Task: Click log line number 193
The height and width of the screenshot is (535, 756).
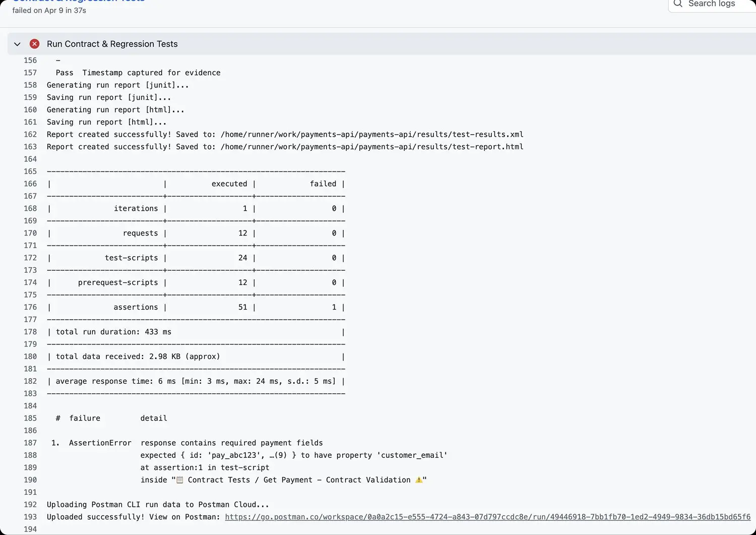Action: 30,517
